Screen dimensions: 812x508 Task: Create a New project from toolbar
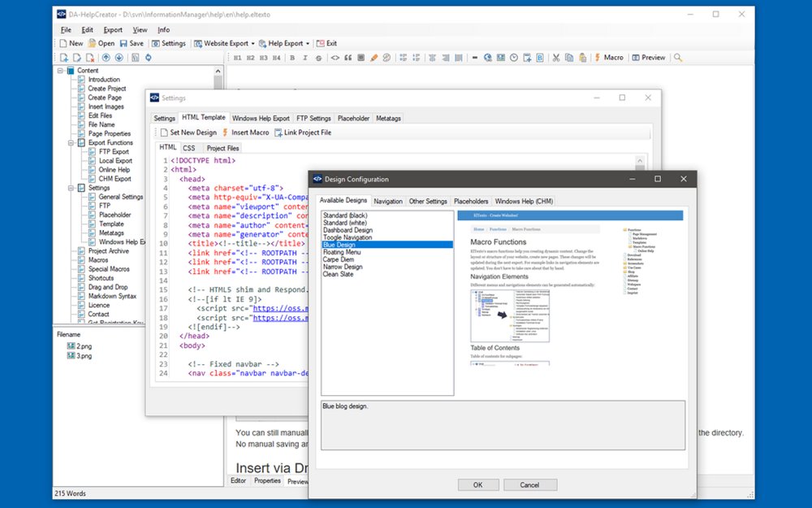pyautogui.click(x=71, y=44)
